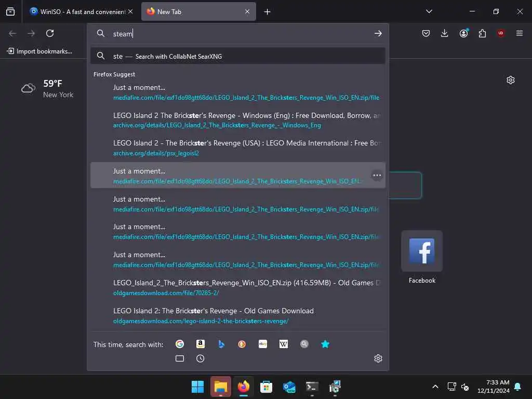Open the clock showing 7:33 AM
Screen dimensions: 532x399
coord(494,387)
